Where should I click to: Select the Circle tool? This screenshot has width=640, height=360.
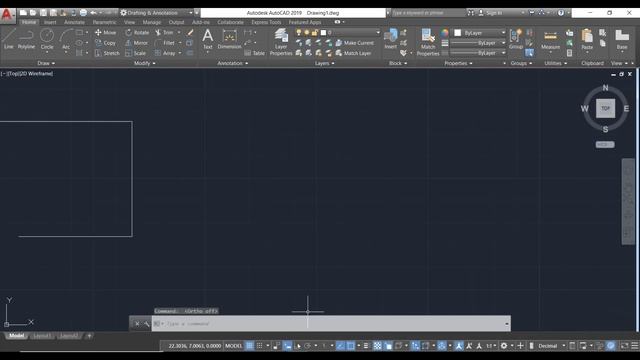tap(47, 39)
